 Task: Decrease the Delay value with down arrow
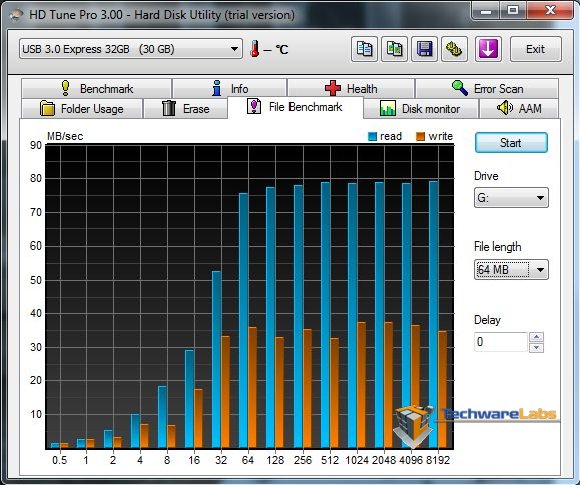pyautogui.click(x=536, y=348)
